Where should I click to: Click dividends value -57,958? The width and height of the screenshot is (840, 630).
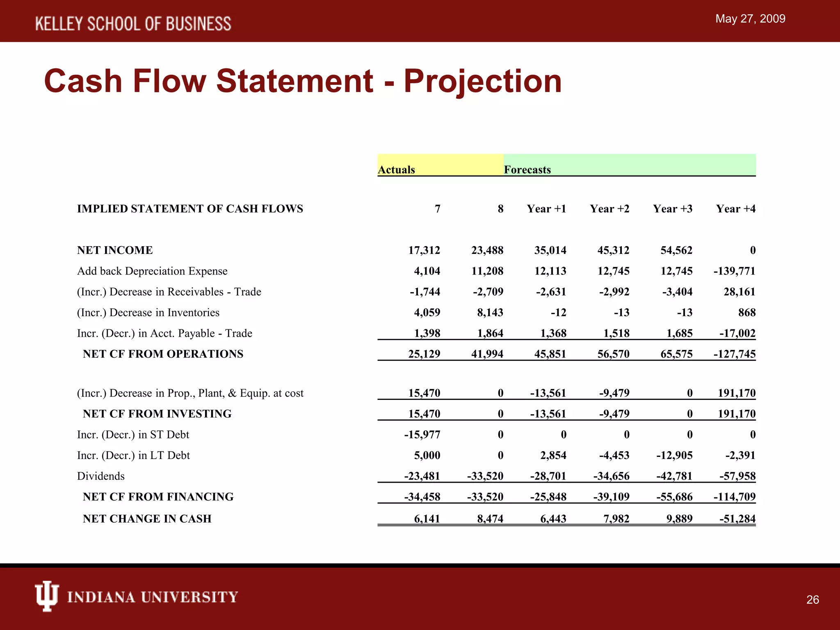(x=737, y=476)
